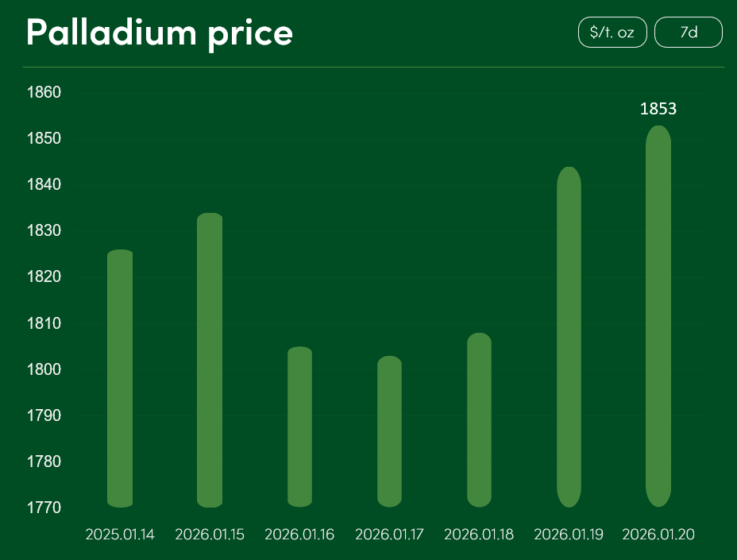Click the $/t. oz unit button
Viewport: 737px width, 560px height.
612,33
